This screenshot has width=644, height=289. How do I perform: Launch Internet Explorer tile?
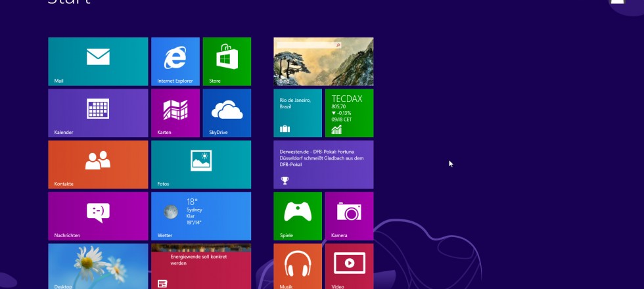(x=175, y=62)
